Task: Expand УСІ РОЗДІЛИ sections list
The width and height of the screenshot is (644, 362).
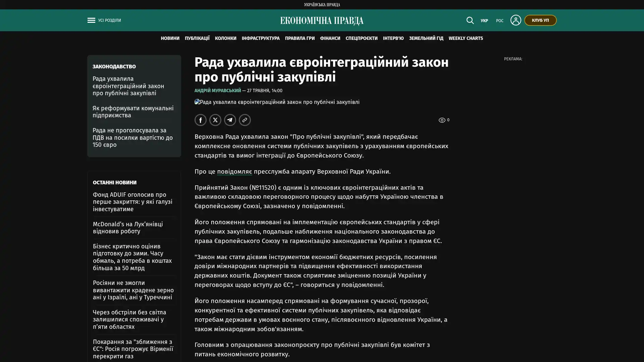Action: 109,20
